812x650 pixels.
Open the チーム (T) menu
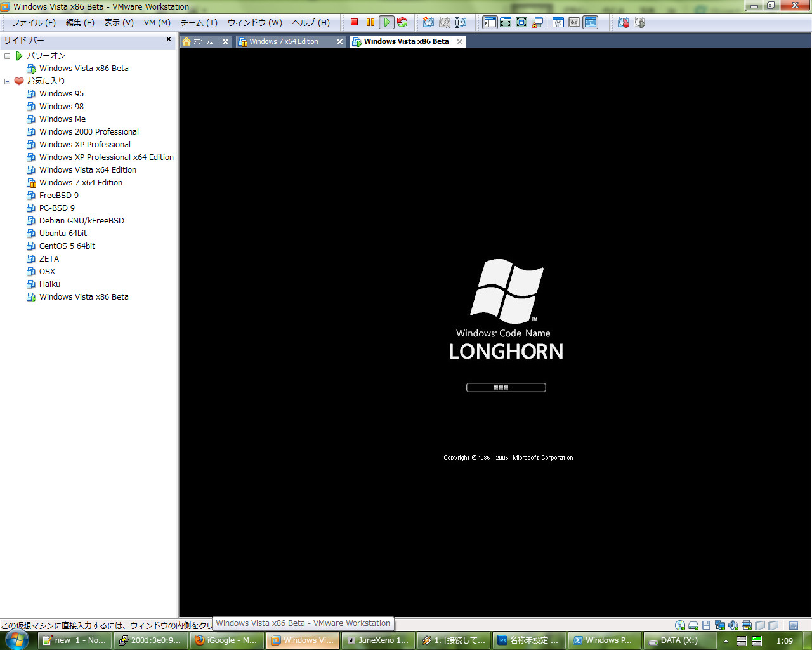point(199,22)
